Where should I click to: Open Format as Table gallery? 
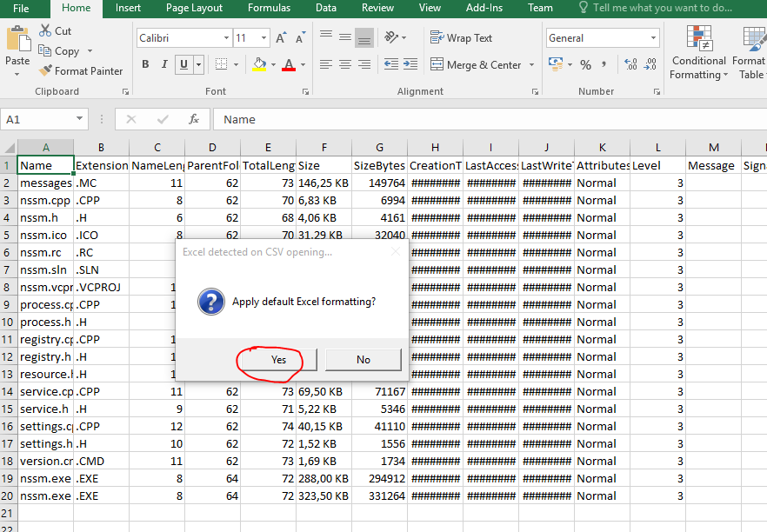750,53
